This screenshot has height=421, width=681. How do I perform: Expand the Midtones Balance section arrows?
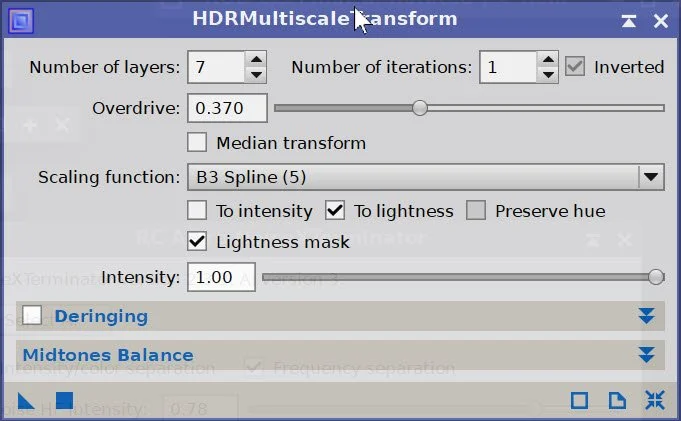pos(646,355)
